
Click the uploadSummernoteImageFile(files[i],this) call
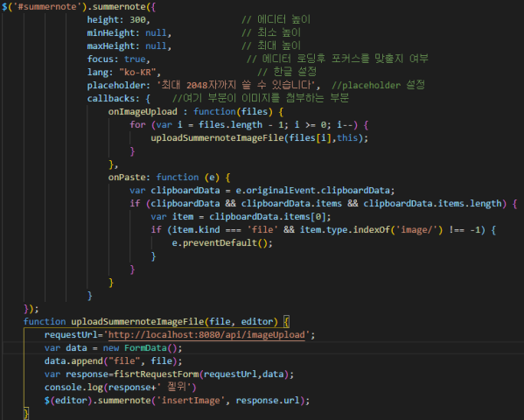[259, 137]
